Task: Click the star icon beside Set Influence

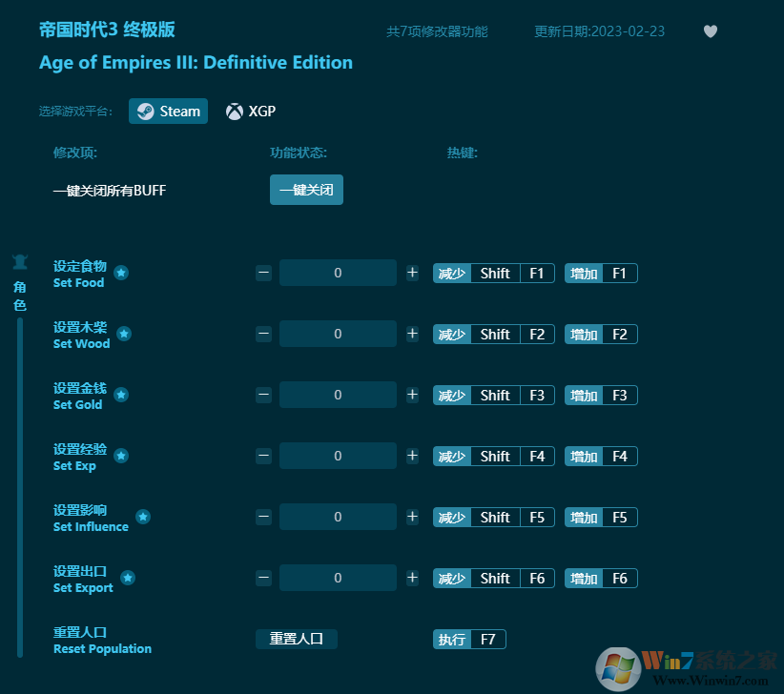Action: 143,517
